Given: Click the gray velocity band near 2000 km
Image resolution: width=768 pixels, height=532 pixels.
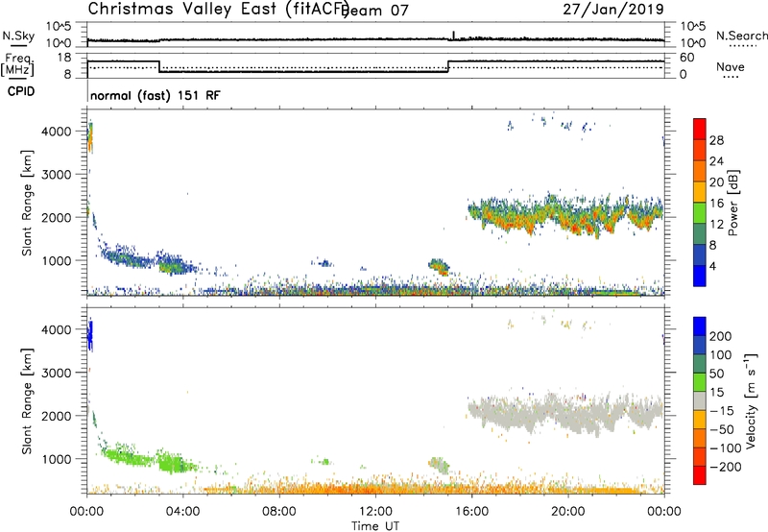Looking at the screenshot, I should 565,413.
